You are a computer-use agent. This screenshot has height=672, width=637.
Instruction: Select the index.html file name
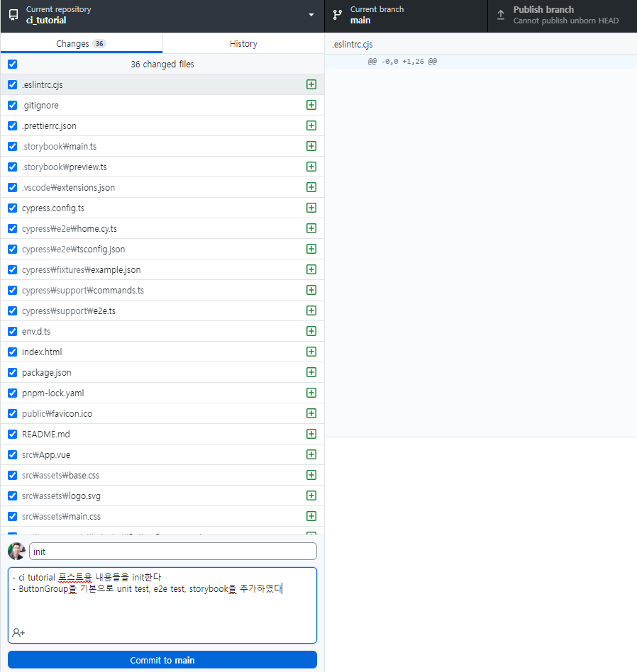pos(42,352)
